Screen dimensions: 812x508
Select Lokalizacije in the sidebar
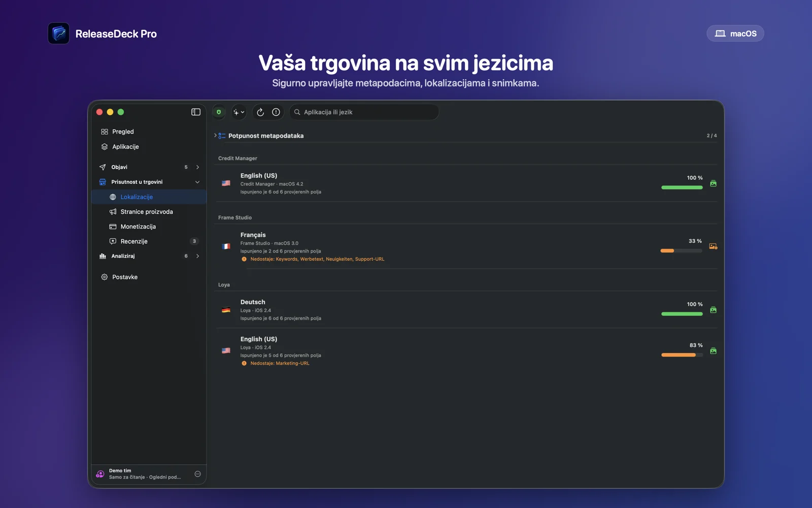click(149, 197)
